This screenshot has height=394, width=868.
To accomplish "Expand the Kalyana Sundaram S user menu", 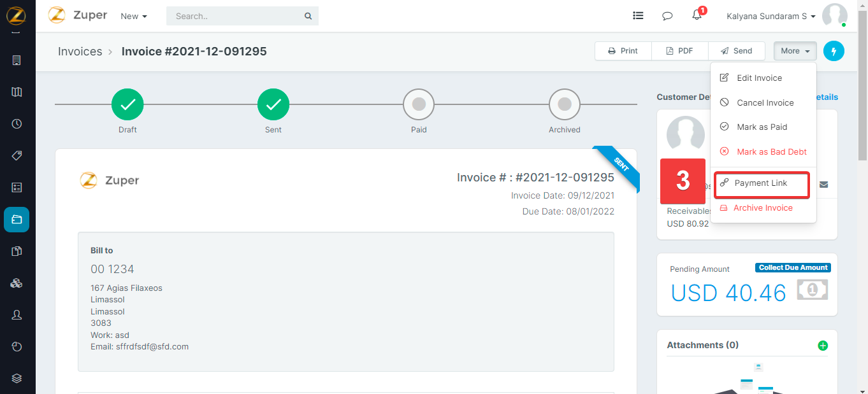I will (x=771, y=16).
